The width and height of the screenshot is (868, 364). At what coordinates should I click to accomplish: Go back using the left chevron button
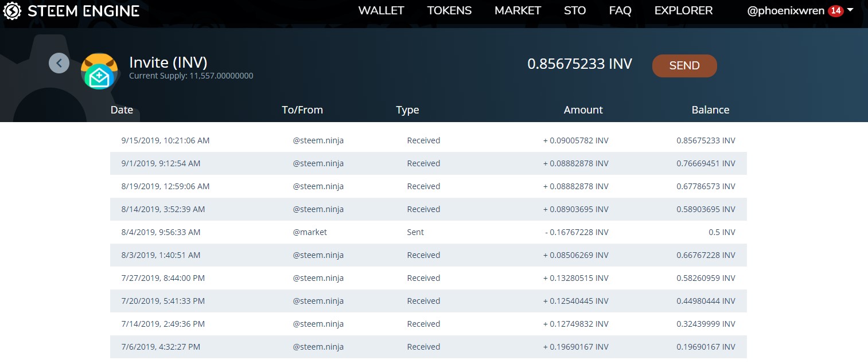59,63
